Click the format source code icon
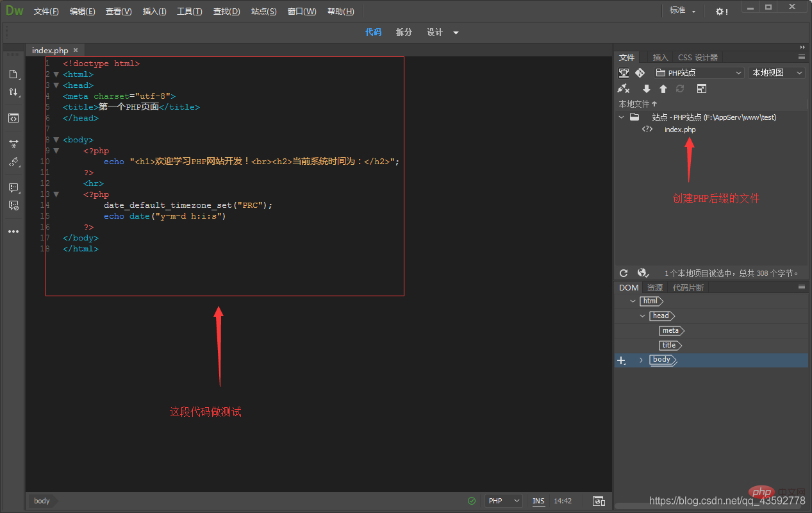Image resolution: width=812 pixels, height=513 pixels. [13, 162]
